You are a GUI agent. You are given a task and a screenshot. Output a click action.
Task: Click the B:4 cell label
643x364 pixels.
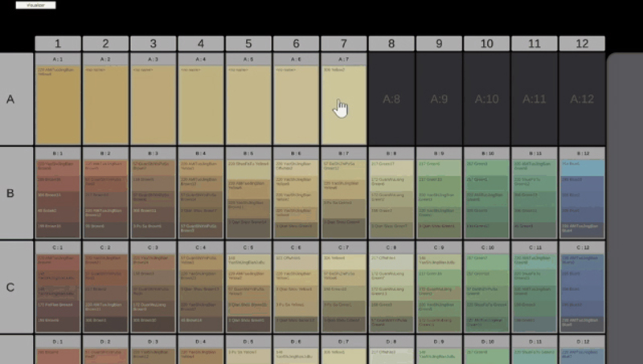[x=201, y=153]
